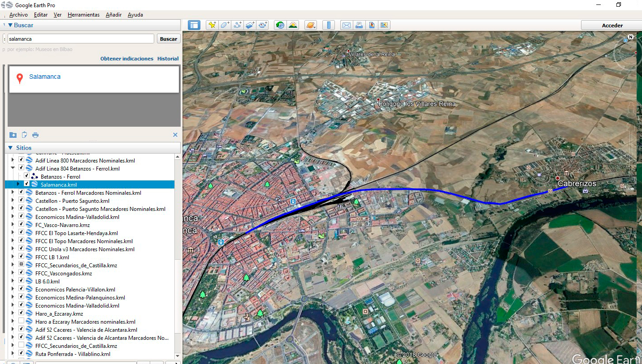The image size is (642, 364).
Task: Expand Haro_a_Ezcaray.kmz node
Action: [x=13, y=313]
